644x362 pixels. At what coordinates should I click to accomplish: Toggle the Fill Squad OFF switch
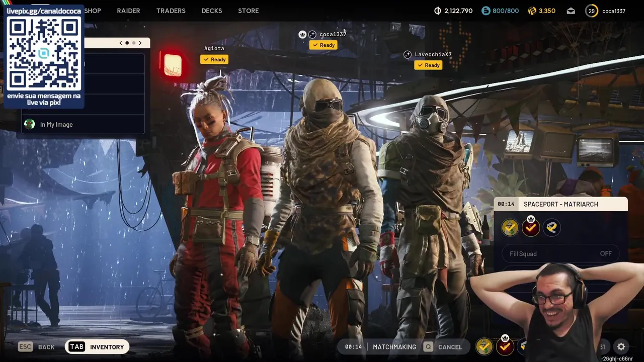point(560,254)
